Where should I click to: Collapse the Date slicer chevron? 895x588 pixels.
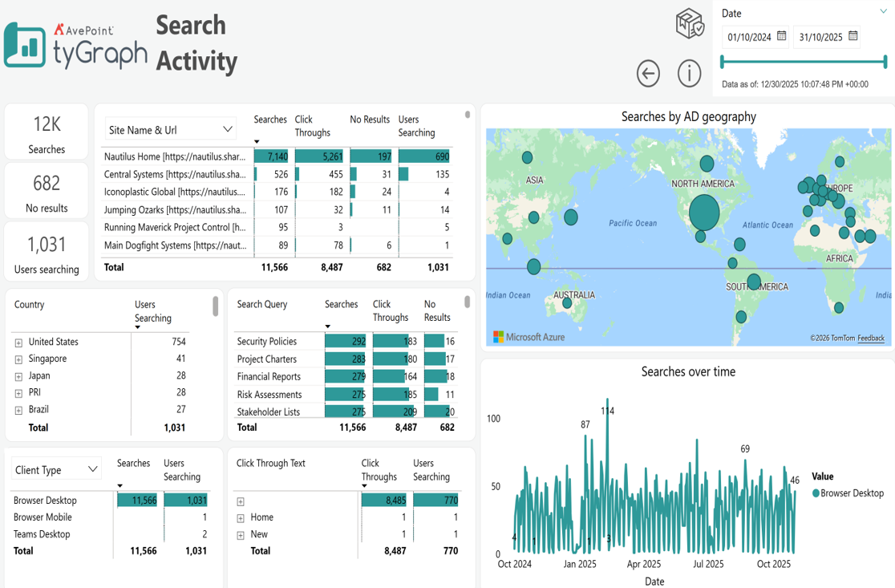(884, 11)
